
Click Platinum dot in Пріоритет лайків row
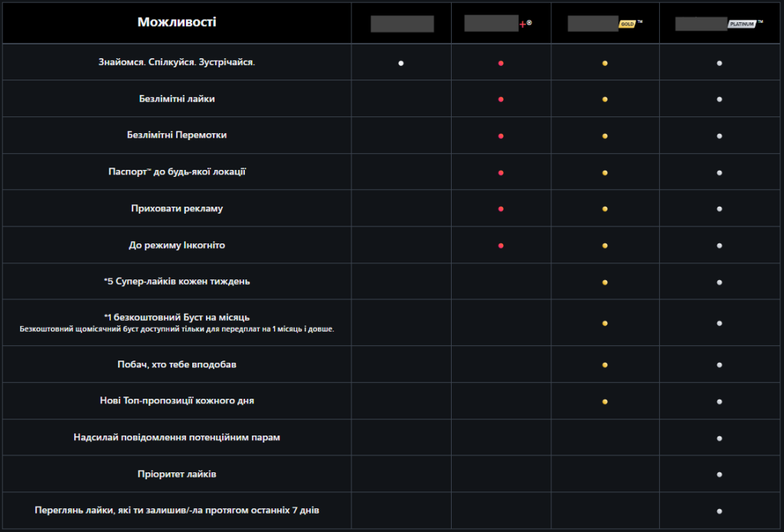720,475
